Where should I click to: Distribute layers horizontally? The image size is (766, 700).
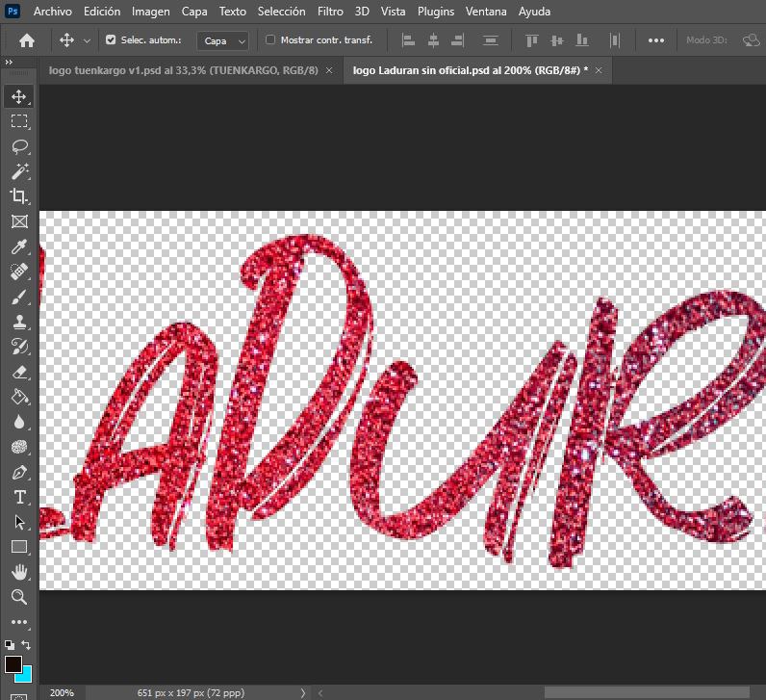click(x=615, y=40)
